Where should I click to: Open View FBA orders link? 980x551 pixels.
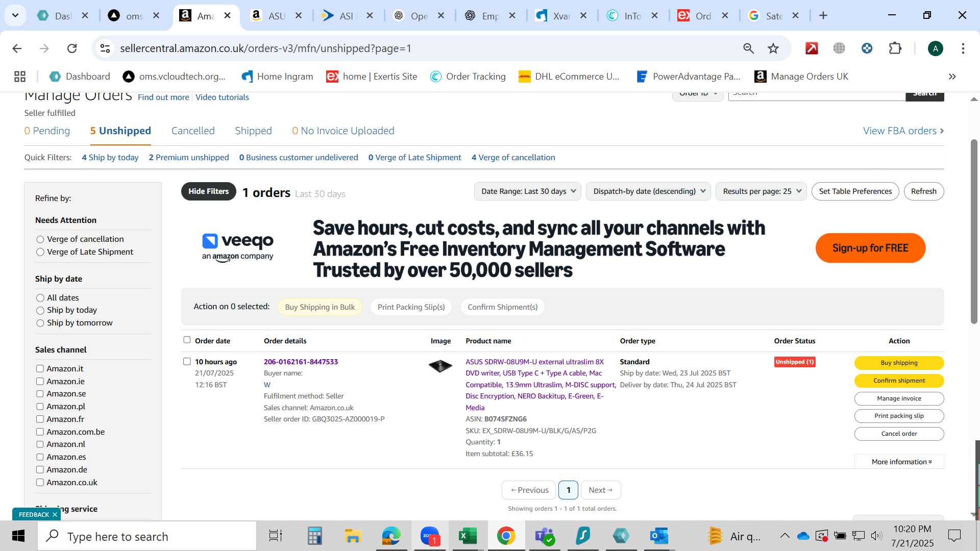903,131
